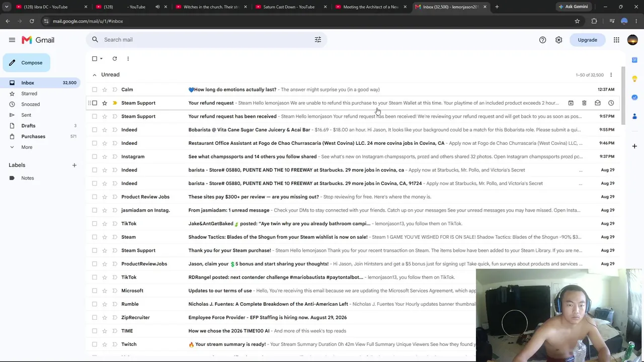Archive the Steam refund request email
This screenshot has width=644, height=362.
tap(571, 103)
